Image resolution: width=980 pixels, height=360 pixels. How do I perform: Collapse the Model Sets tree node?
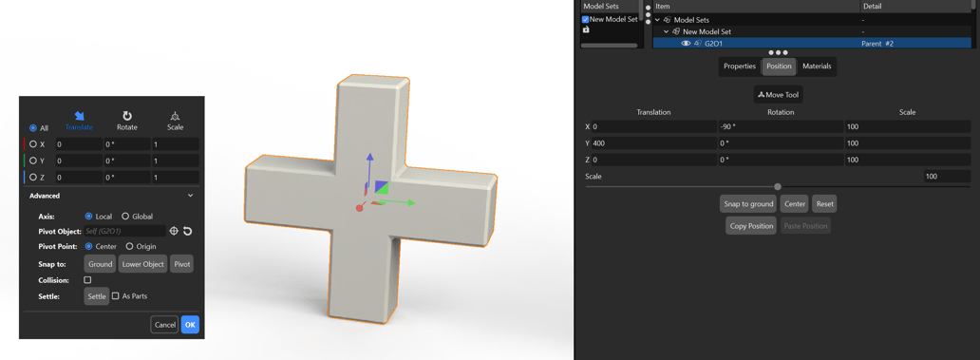pos(657,20)
